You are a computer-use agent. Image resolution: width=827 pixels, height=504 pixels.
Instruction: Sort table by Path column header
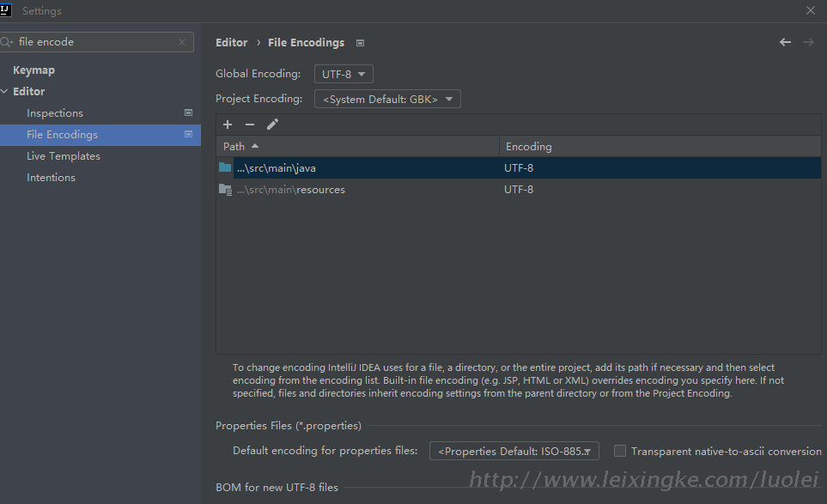(234, 147)
